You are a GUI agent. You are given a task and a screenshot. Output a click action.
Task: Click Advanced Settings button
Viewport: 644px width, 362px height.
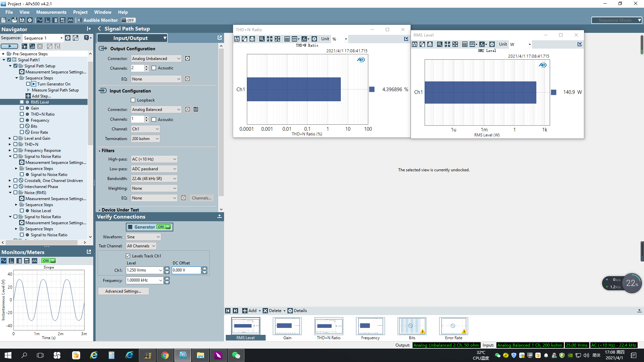pos(123,291)
